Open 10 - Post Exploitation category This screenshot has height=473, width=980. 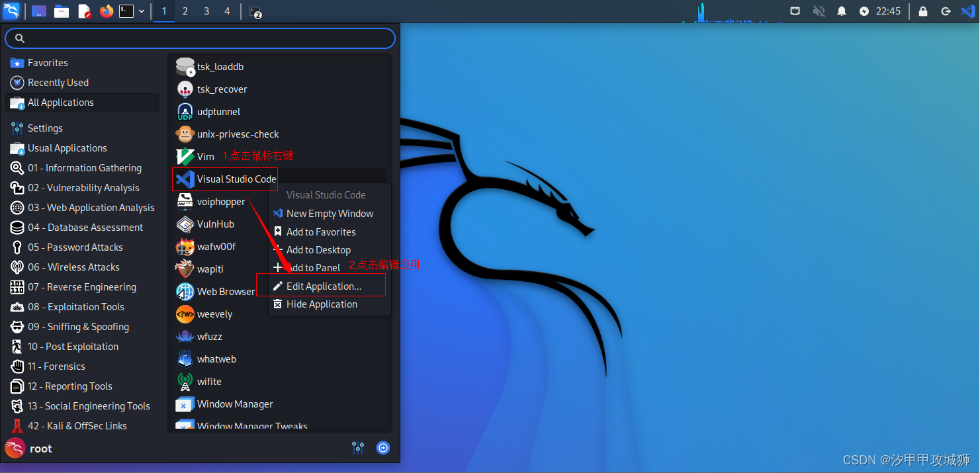click(82, 347)
